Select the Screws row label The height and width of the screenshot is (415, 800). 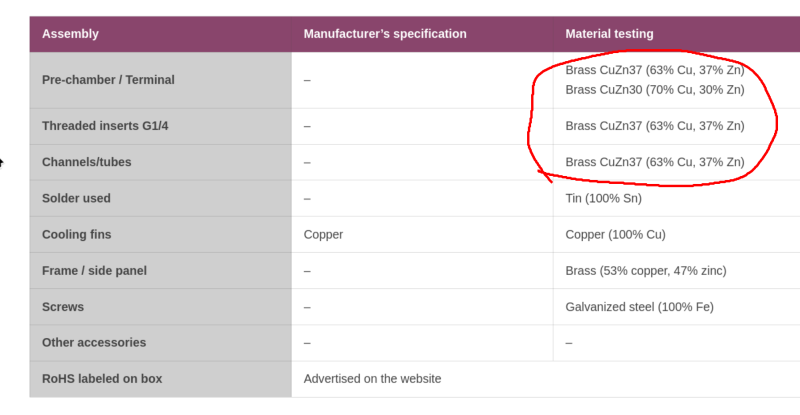[63, 307]
